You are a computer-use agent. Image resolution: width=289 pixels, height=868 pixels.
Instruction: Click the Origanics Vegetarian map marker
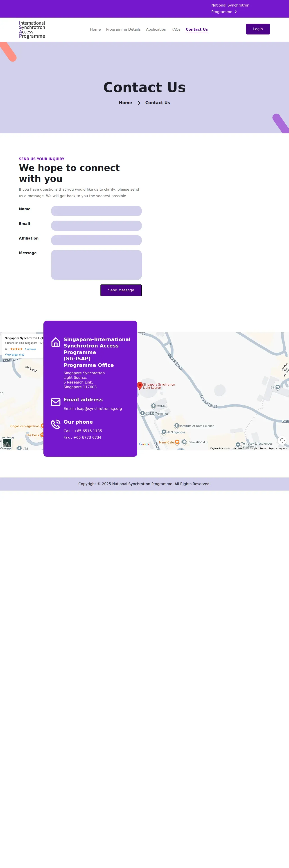[42, 426]
